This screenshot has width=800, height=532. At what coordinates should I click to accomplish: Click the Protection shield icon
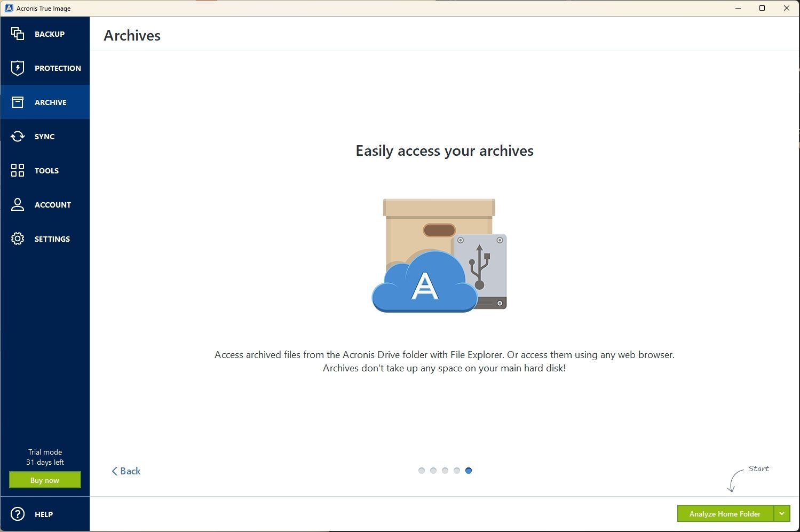pyautogui.click(x=18, y=68)
